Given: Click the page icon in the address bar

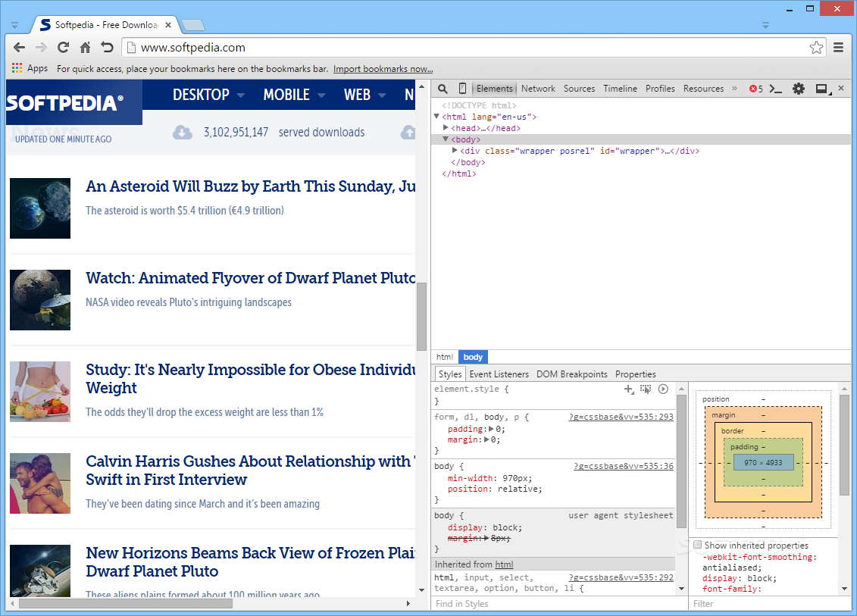Looking at the screenshot, I should pos(131,48).
